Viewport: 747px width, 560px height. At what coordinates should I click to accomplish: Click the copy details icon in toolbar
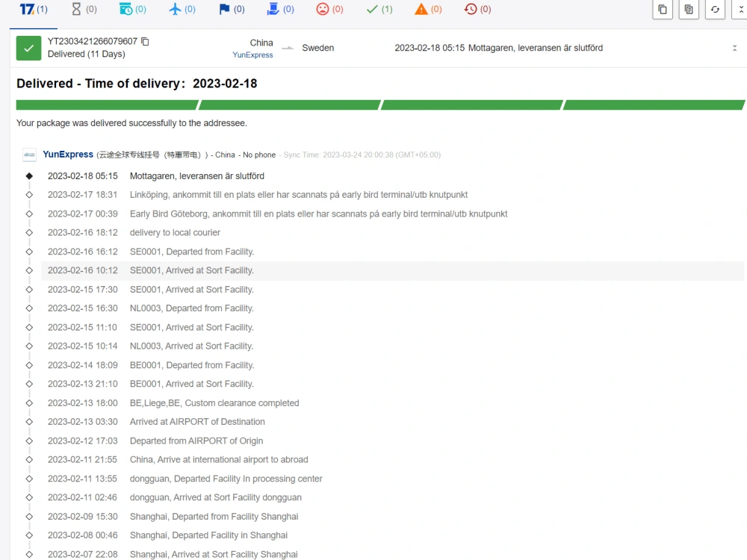pyautogui.click(x=689, y=9)
